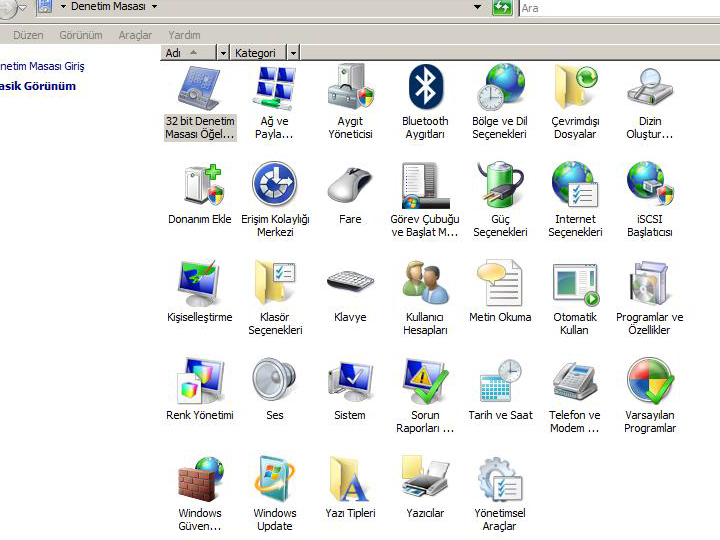Open Kişiselleştirme personalization icon

199,284
